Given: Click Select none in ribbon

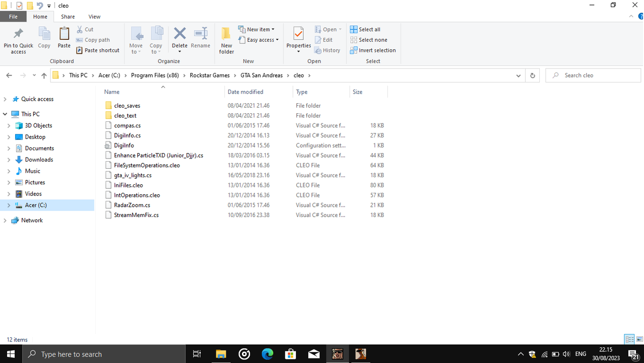Looking at the screenshot, I should [x=369, y=40].
